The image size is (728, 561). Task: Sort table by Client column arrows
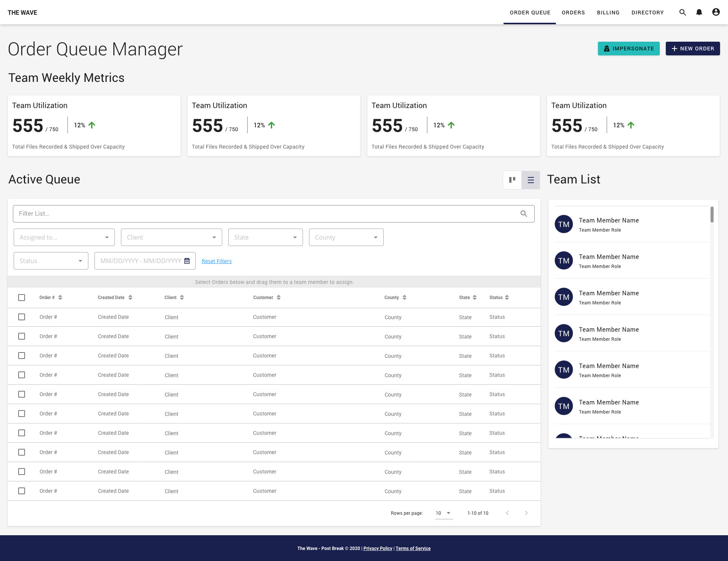pos(182,298)
